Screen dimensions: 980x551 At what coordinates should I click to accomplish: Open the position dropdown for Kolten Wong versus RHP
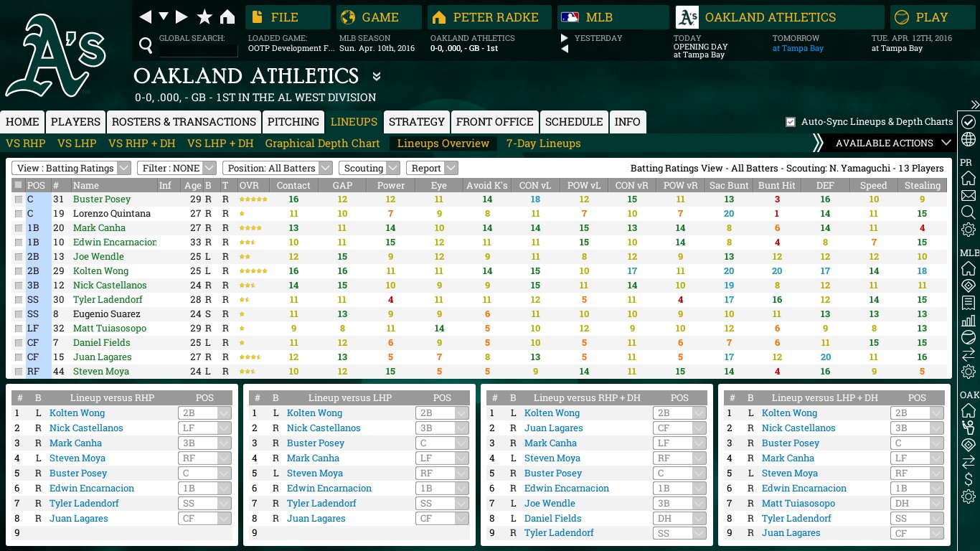(204, 413)
